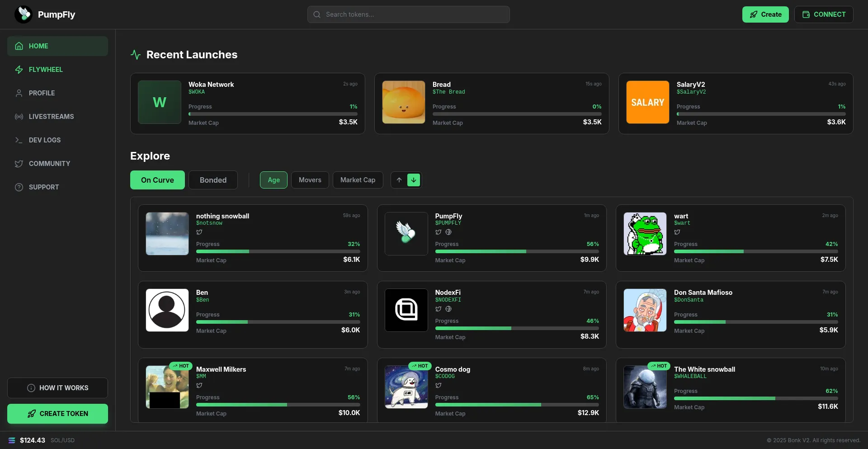Click the Twitter icon on wart card

coord(677,232)
